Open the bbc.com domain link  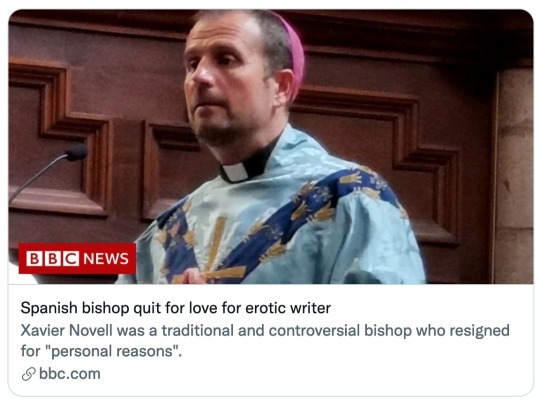tap(70, 374)
